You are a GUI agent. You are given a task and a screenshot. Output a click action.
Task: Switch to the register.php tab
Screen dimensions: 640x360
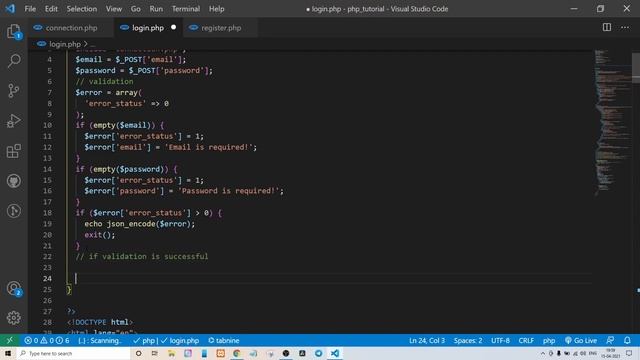(x=221, y=28)
